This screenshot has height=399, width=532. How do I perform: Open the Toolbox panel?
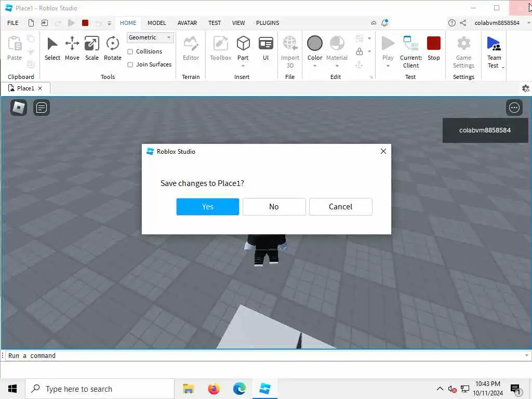pyautogui.click(x=220, y=48)
